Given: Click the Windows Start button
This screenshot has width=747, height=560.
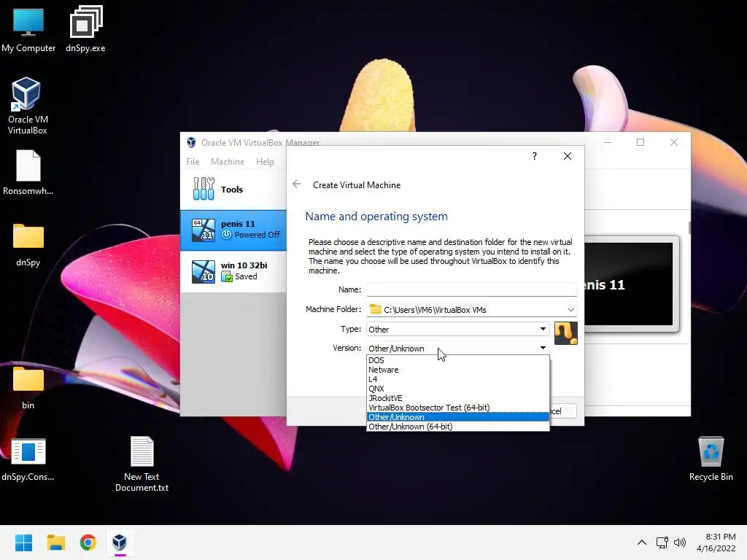Looking at the screenshot, I should pyautogui.click(x=23, y=542).
